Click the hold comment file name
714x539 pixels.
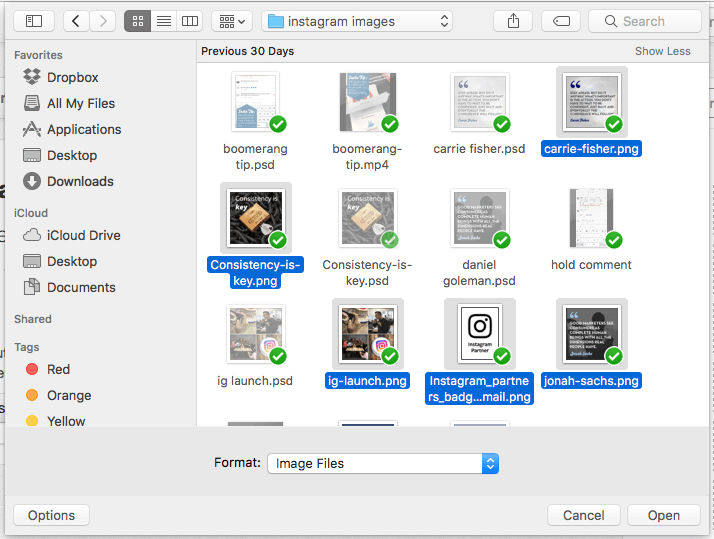point(591,265)
